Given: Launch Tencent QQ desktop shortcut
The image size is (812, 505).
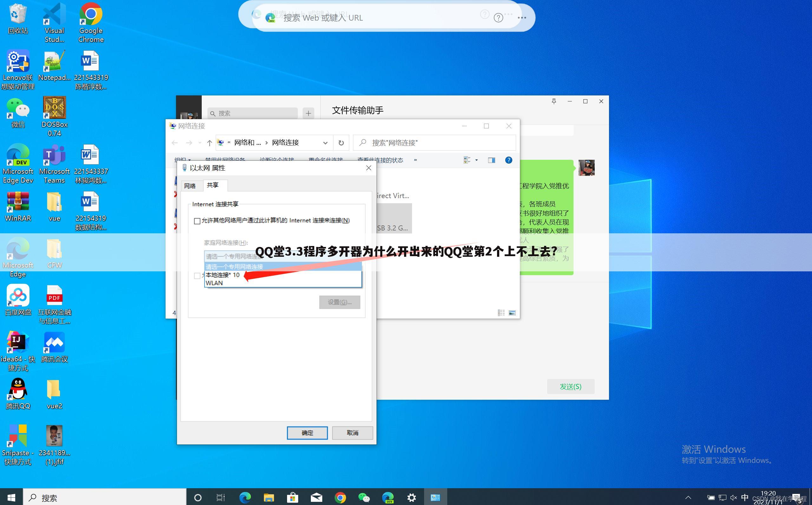Looking at the screenshot, I should point(18,394).
